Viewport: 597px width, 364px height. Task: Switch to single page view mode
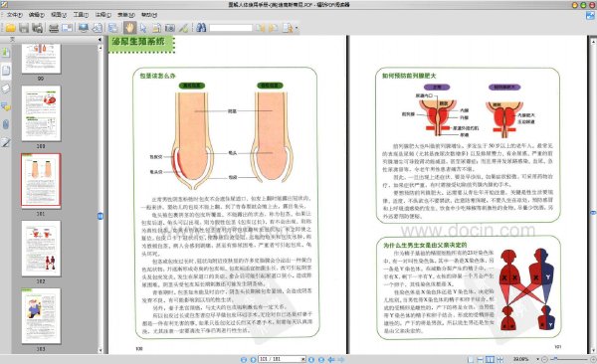(x=471, y=359)
